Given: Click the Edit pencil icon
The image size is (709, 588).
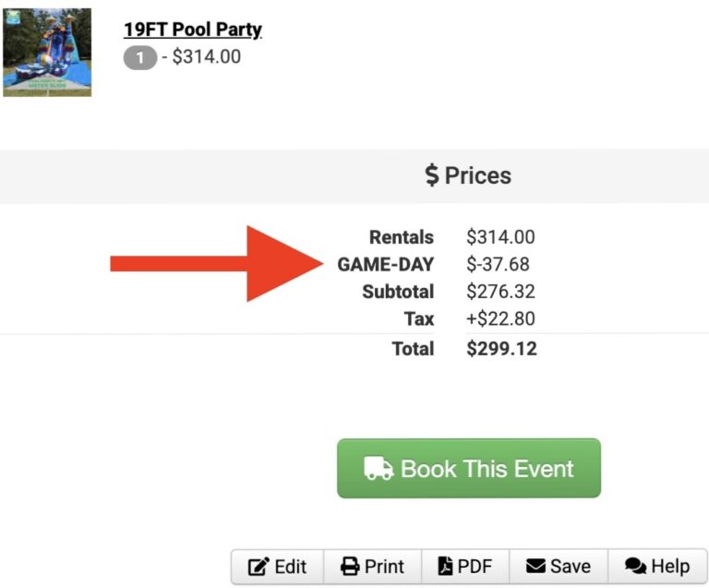Looking at the screenshot, I should [258, 566].
